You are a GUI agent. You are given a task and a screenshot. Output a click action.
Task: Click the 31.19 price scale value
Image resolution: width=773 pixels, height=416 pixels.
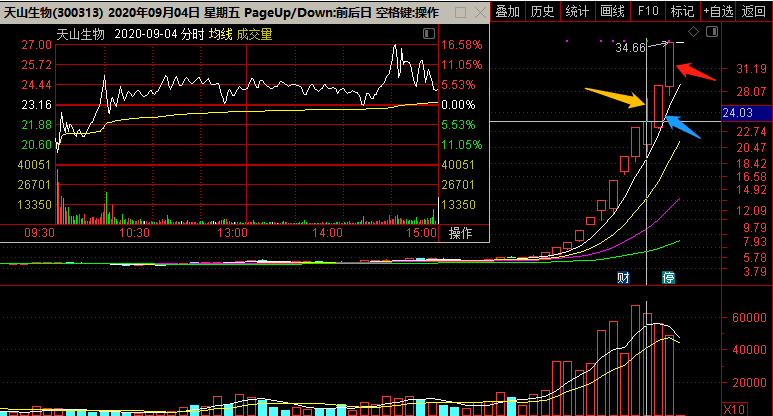(751, 69)
